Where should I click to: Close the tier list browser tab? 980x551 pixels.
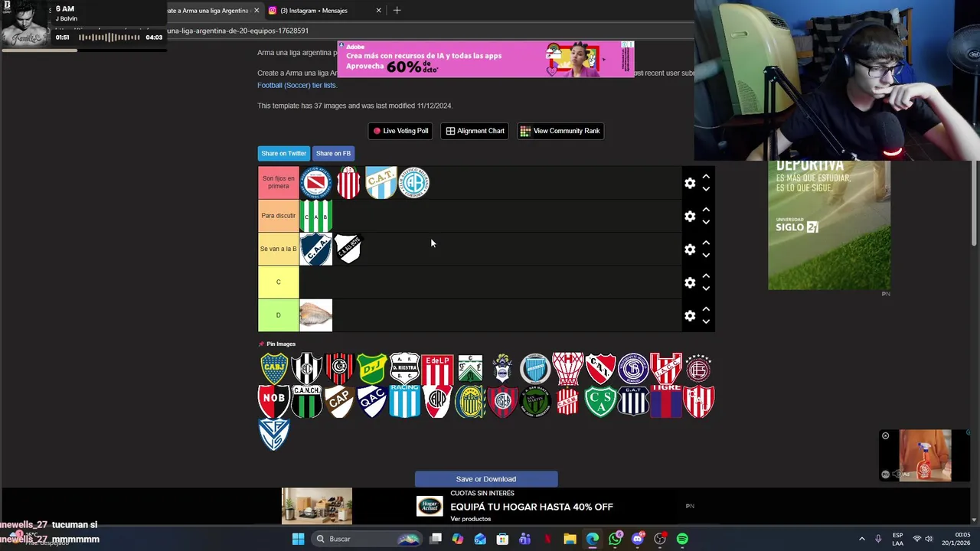point(256,11)
